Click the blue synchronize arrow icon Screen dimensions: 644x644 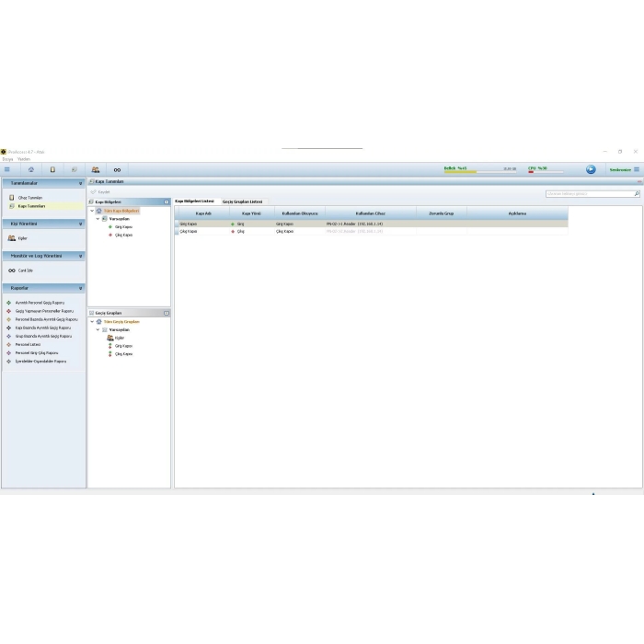point(591,169)
